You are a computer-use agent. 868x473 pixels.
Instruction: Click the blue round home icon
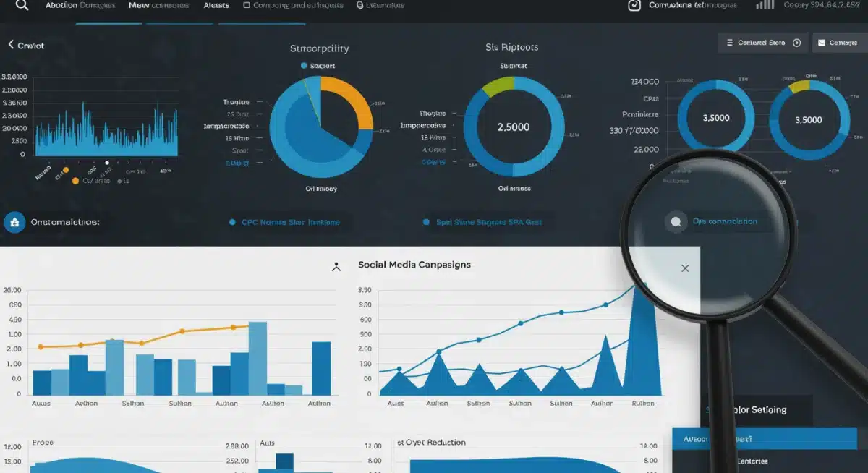(14, 222)
